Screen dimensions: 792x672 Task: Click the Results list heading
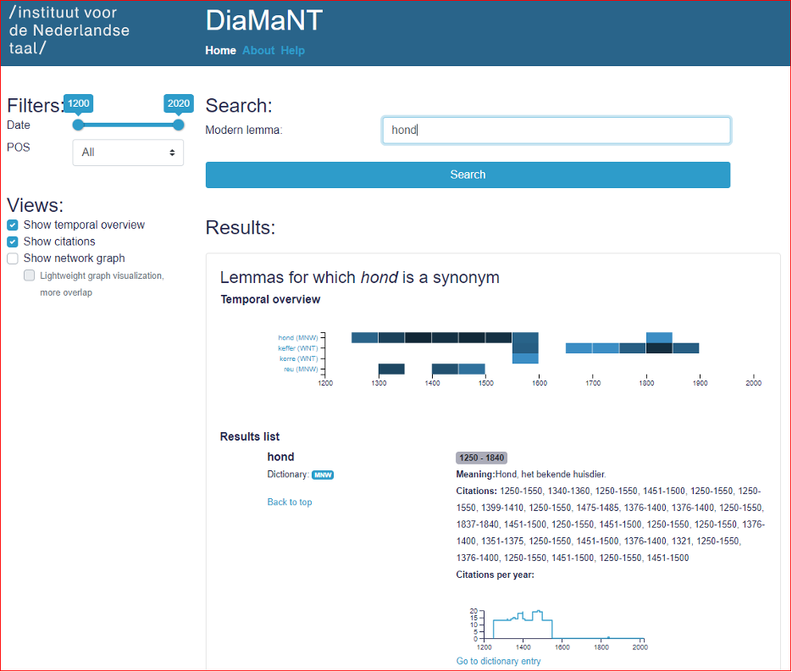250,436
